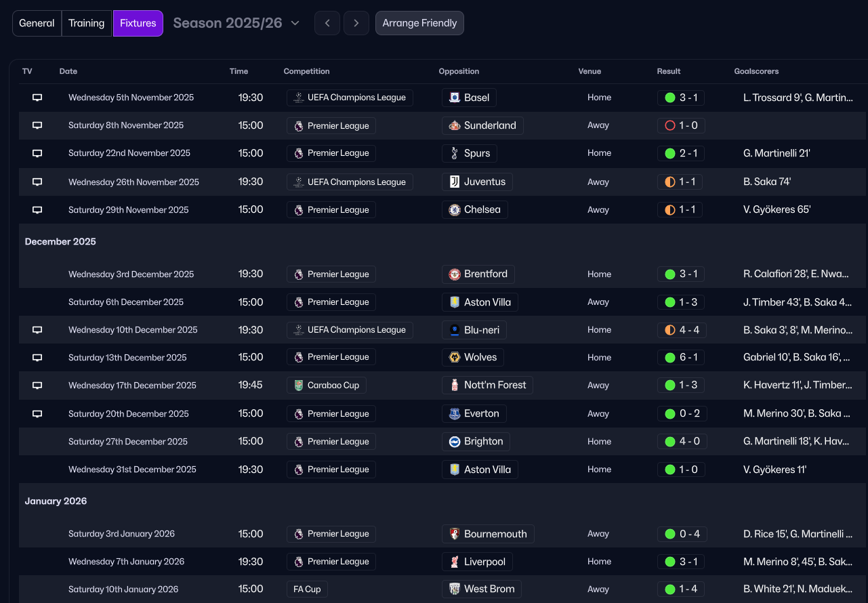Open the 6 - 1 result against Wolves
The width and height of the screenshot is (868, 603).
click(681, 357)
